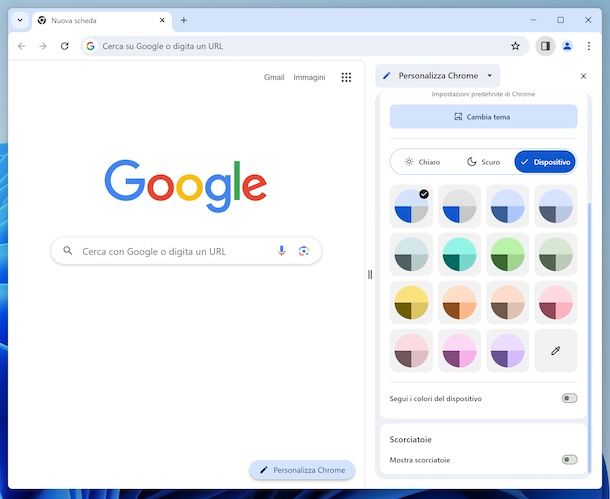Open new tab with plus button

coord(184,20)
